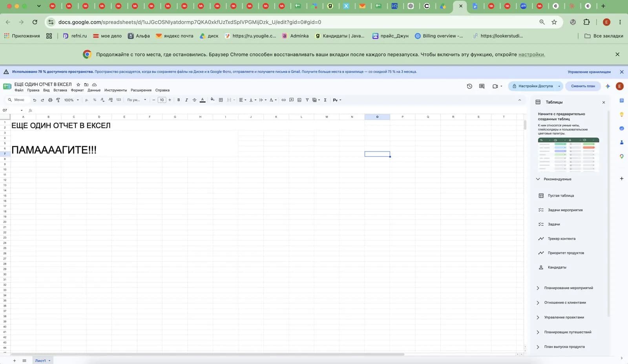The image size is (628, 364).
Task: Insert a link with chain icon
Action: point(283,100)
